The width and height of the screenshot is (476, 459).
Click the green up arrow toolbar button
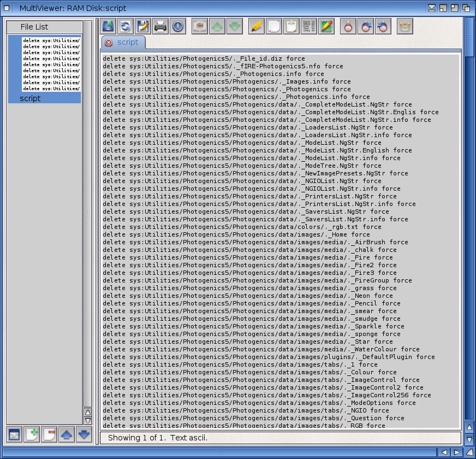217,26
